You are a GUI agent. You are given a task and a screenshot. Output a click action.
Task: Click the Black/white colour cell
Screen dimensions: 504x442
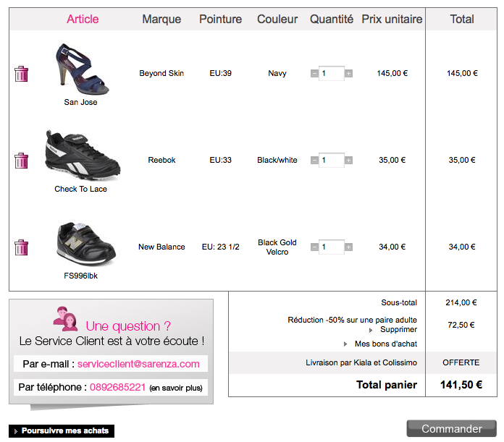point(277,160)
